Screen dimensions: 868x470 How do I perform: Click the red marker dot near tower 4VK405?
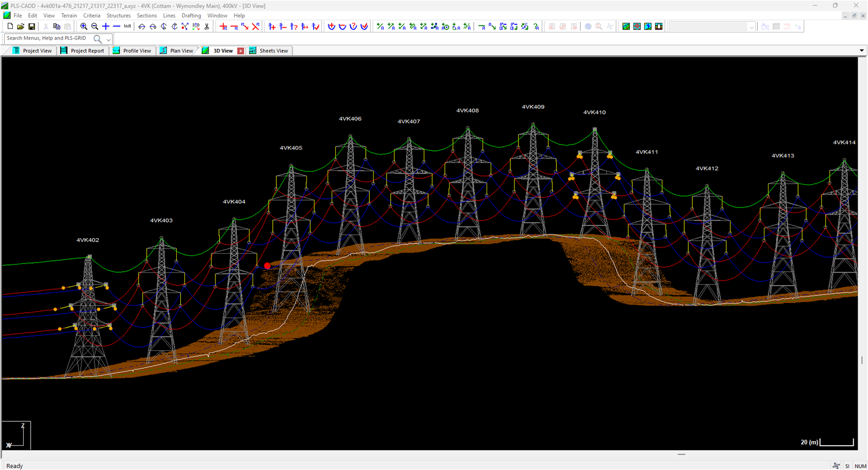267,266
